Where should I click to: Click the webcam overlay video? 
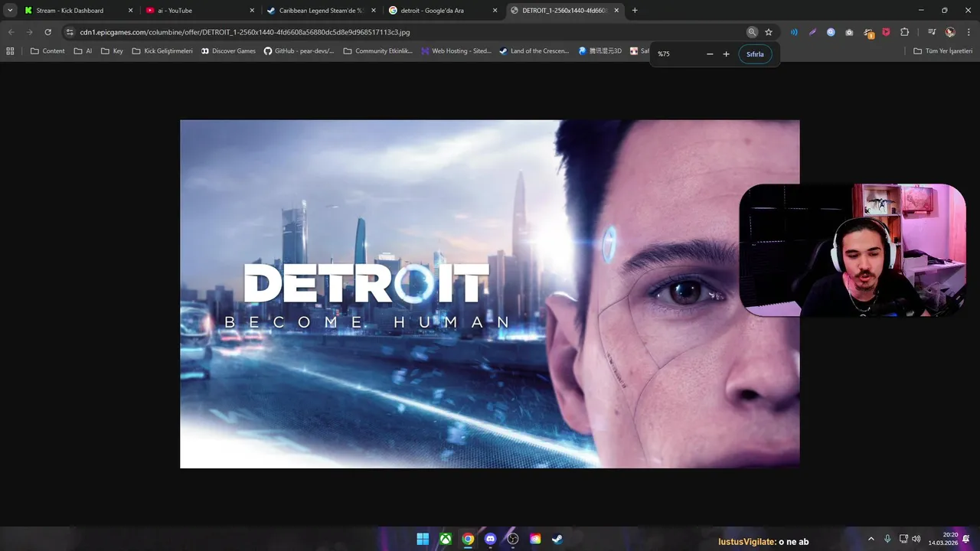853,250
